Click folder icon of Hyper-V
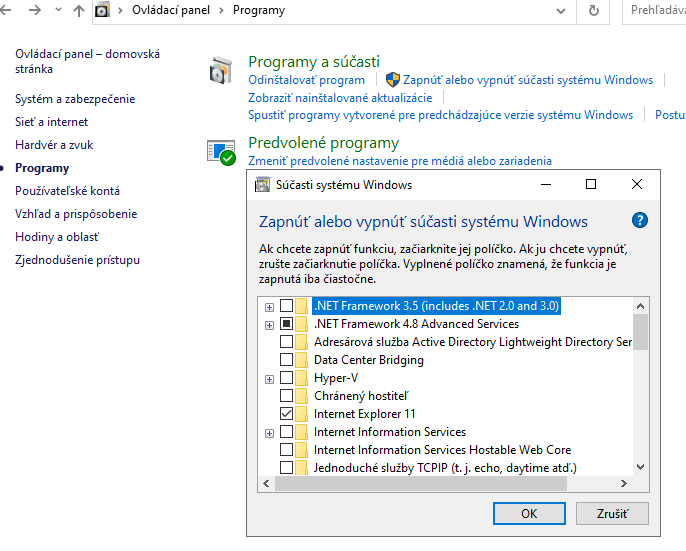This screenshot has width=686, height=551. [x=301, y=378]
